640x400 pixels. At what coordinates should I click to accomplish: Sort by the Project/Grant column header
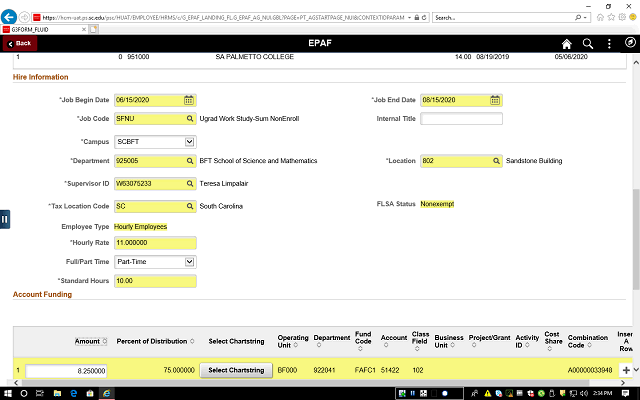pos(489,341)
